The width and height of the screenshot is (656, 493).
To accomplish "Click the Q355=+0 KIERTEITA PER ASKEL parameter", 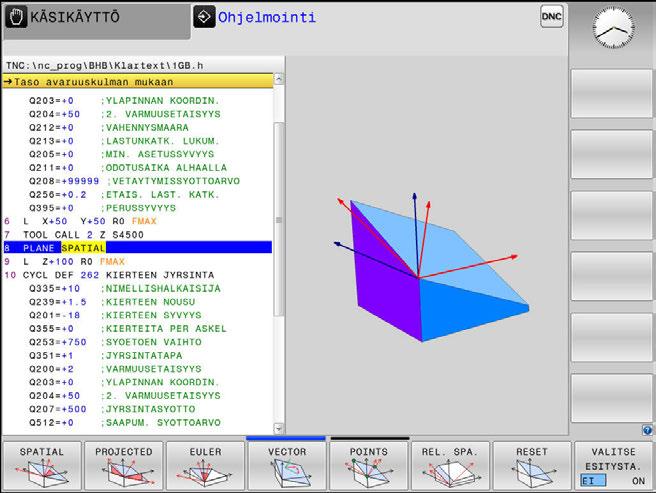I will [128, 329].
